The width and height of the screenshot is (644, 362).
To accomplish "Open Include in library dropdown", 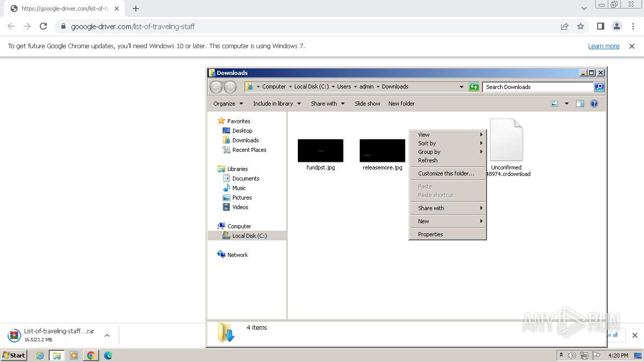I will click(x=277, y=104).
